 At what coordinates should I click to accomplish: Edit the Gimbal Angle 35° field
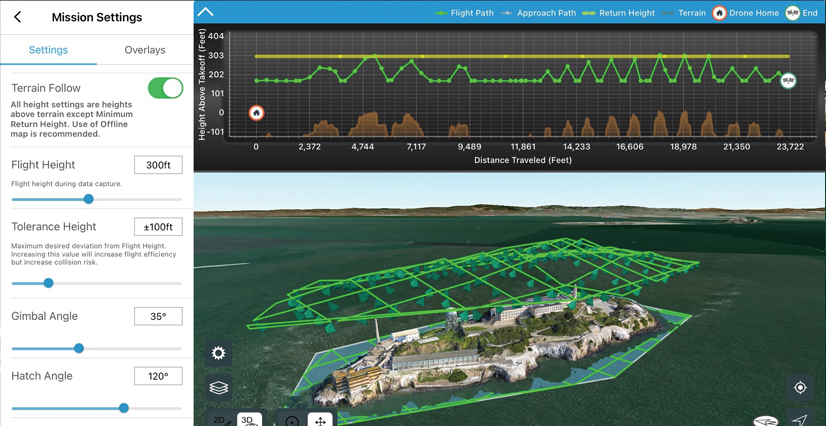point(158,316)
